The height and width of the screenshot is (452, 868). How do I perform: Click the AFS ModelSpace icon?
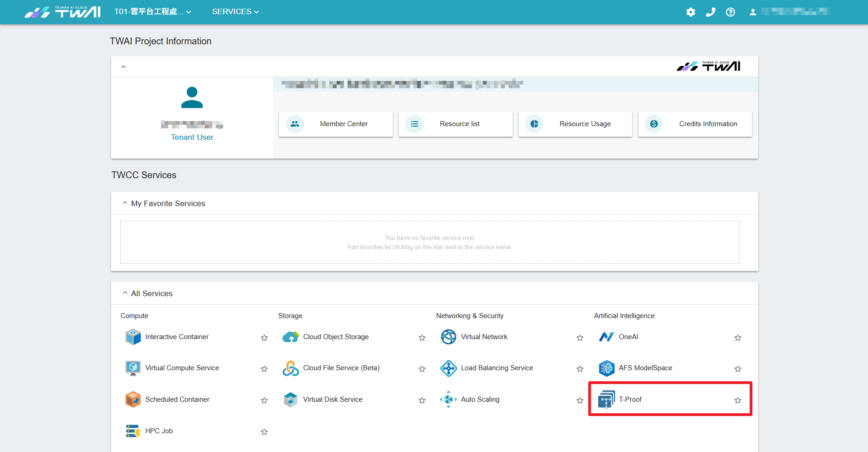(606, 368)
